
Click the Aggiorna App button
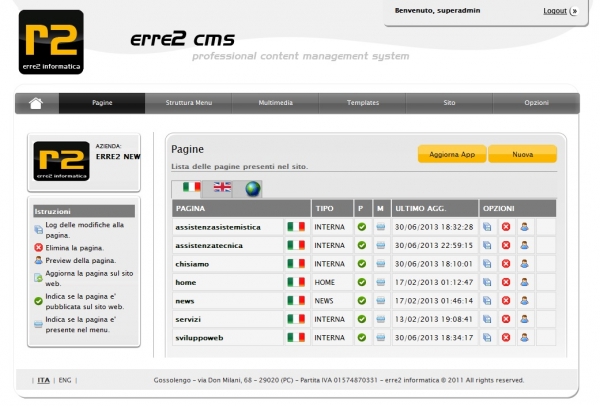tap(452, 154)
